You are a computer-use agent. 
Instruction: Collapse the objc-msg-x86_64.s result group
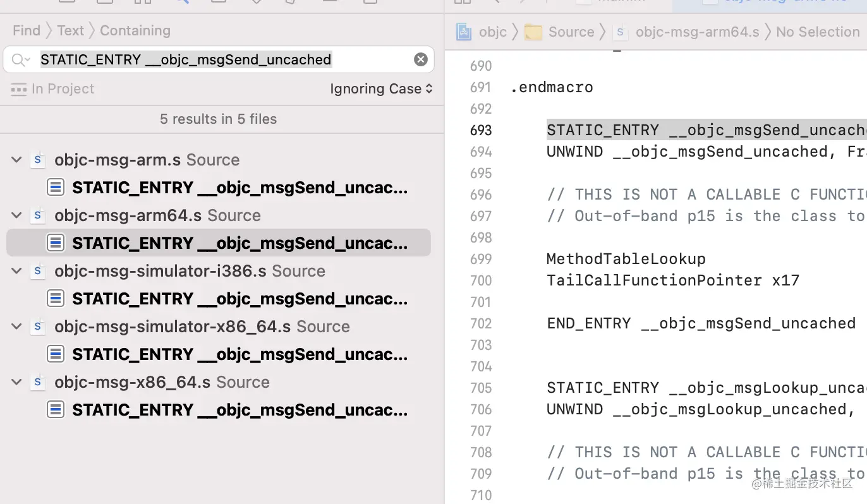(x=17, y=382)
